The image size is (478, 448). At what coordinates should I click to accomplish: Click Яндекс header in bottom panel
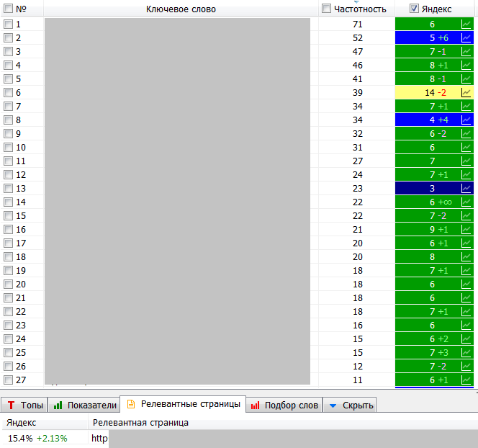point(22,423)
